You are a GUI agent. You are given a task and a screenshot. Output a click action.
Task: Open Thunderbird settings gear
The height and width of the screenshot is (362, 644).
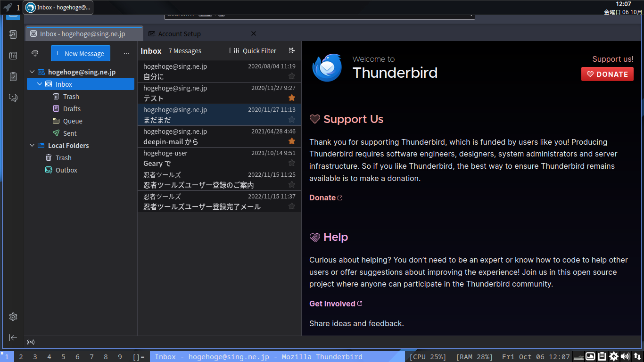(x=13, y=317)
